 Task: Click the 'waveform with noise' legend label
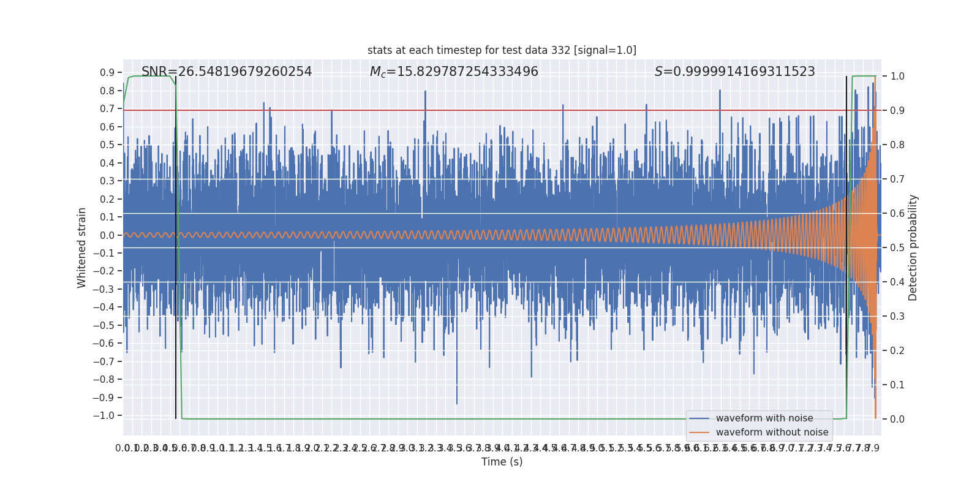point(764,418)
